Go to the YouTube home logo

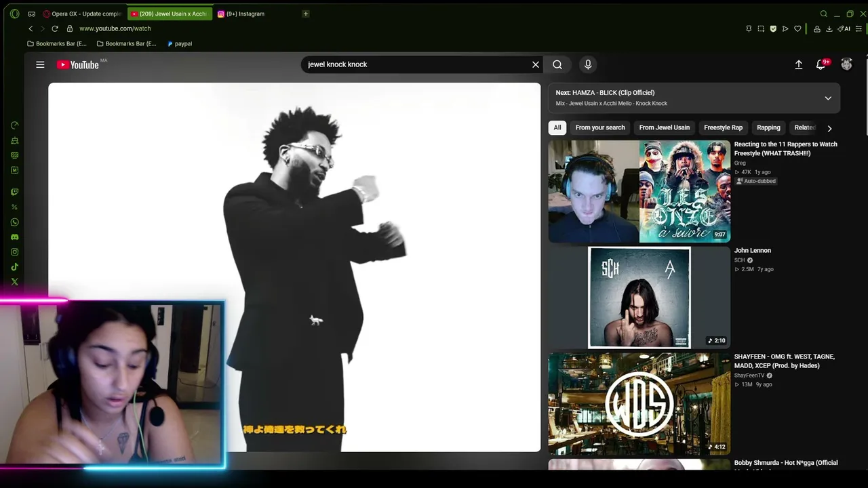pyautogui.click(x=78, y=64)
